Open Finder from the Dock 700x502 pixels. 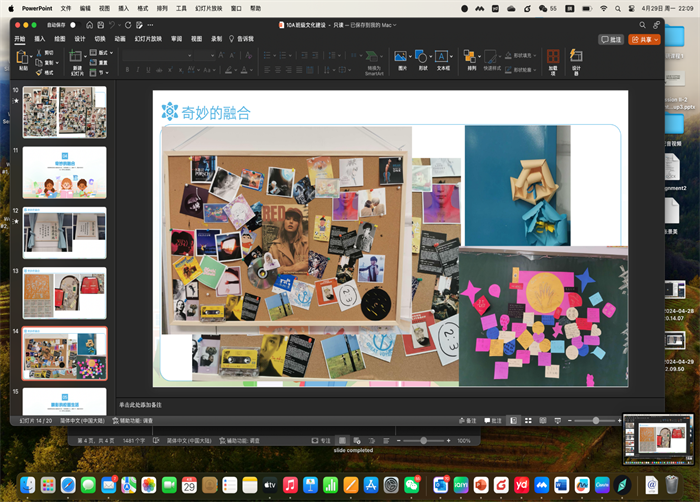28,485
